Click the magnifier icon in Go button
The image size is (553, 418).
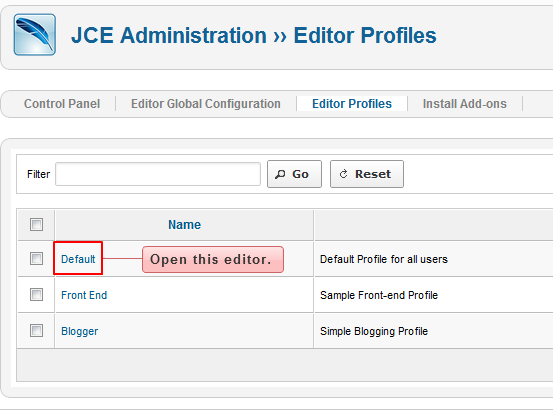pos(280,174)
